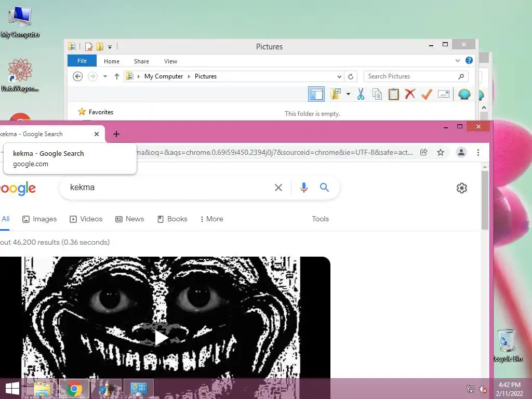This screenshot has height=399, width=532.
Task: Switch to the News results tab
Action: 129,219
